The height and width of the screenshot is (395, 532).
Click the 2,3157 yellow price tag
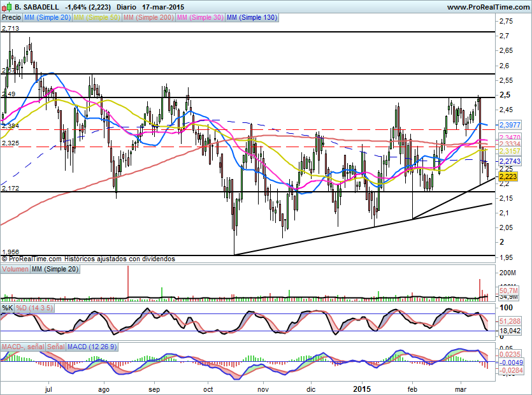(x=510, y=151)
